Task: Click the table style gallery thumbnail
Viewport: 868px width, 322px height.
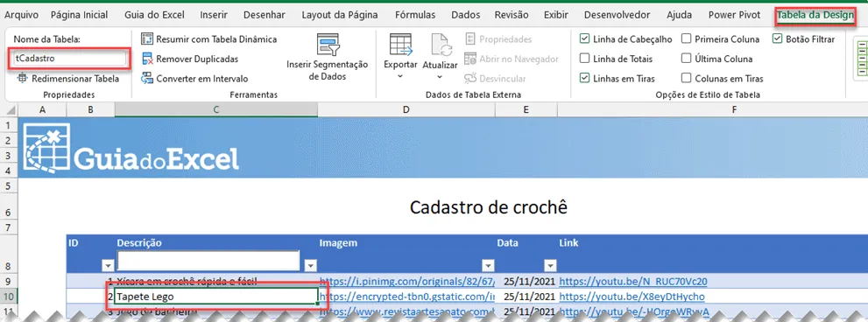Action: pos(862,58)
